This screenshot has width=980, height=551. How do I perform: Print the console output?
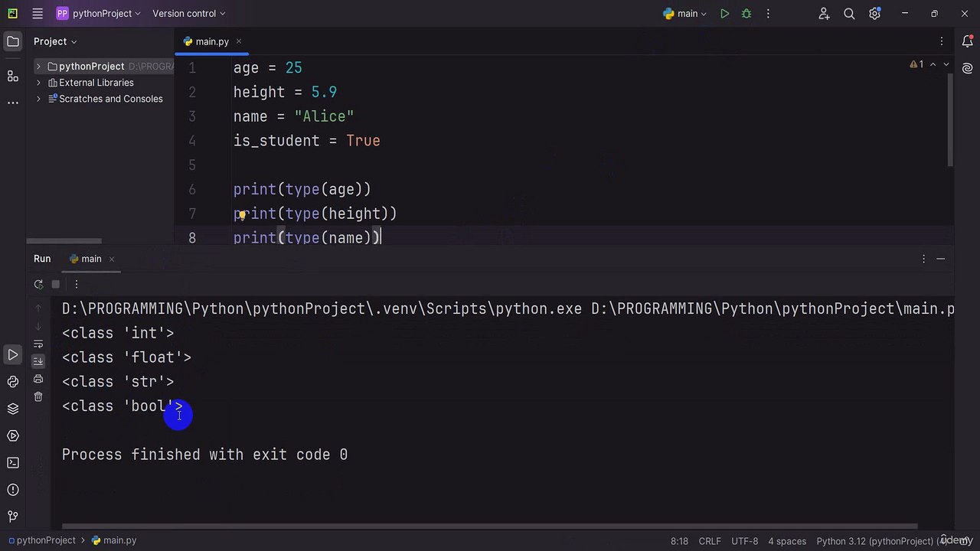tap(38, 379)
